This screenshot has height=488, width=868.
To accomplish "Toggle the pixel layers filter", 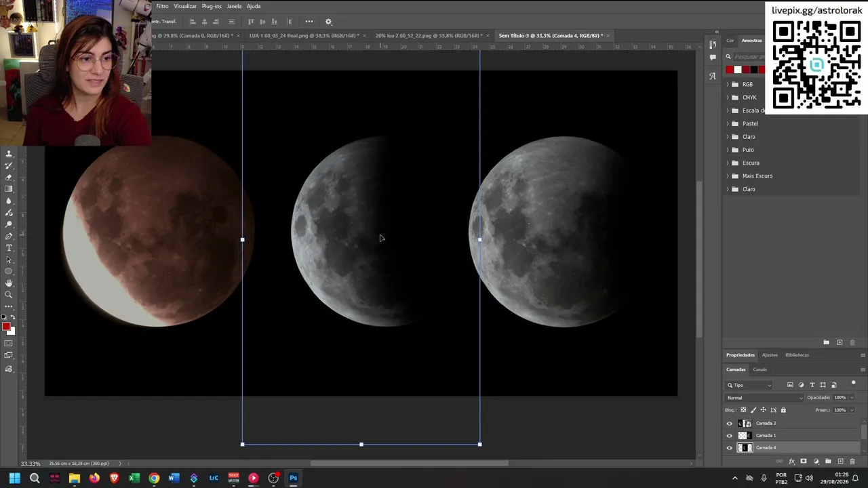I will tap(790, 385).
